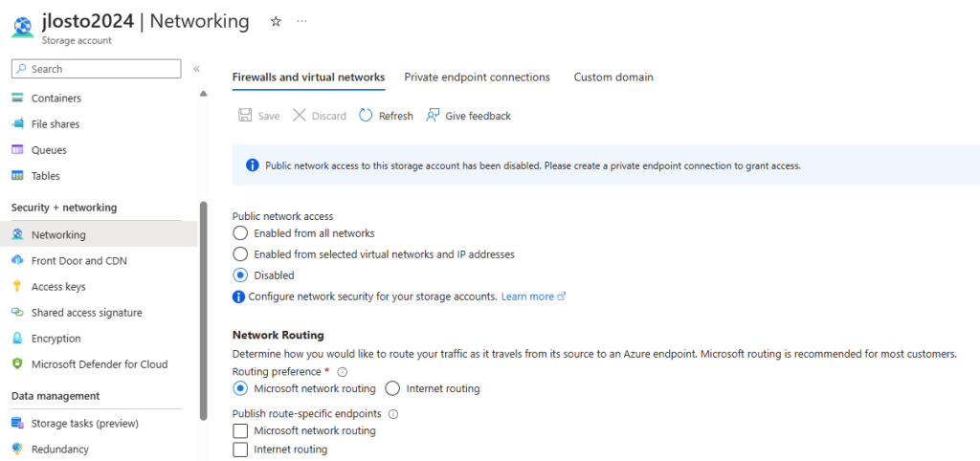The height and width of the screenshot is (461, 980).
Task: Check Internet routing publish endpoint checkbox
Action: tap(240, 450)
